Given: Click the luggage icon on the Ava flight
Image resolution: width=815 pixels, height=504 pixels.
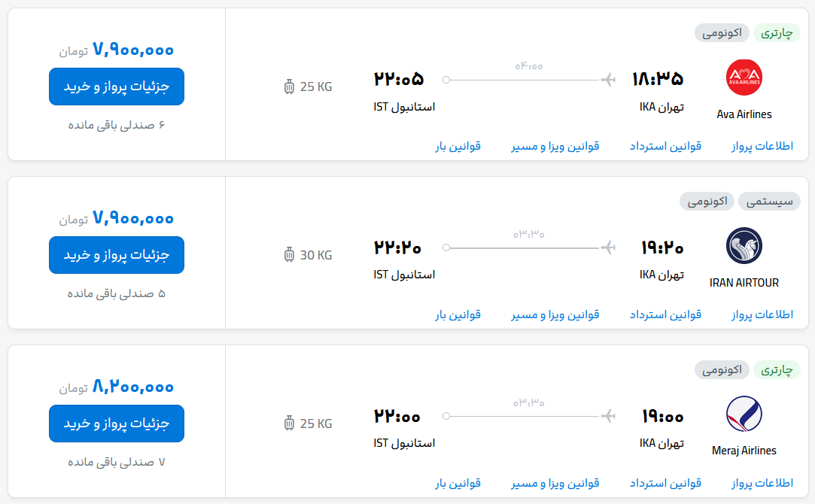Looking at the screenshot, I should 290,87.
